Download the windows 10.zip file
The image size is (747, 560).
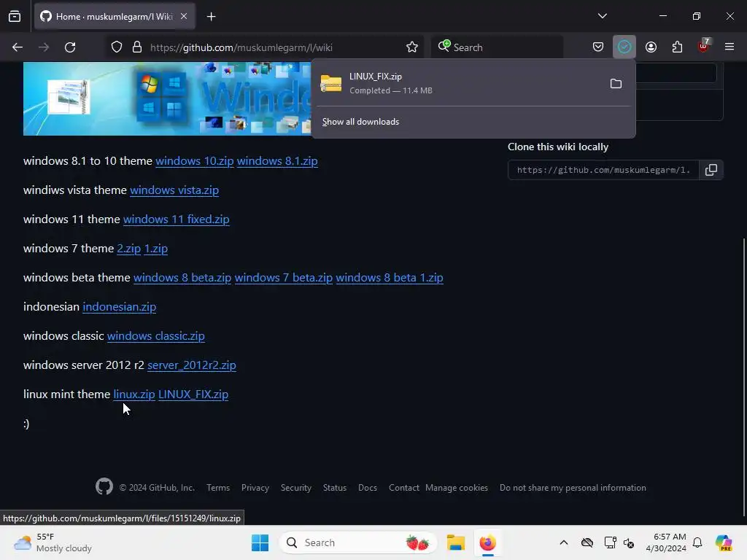(x=194, y=161)
